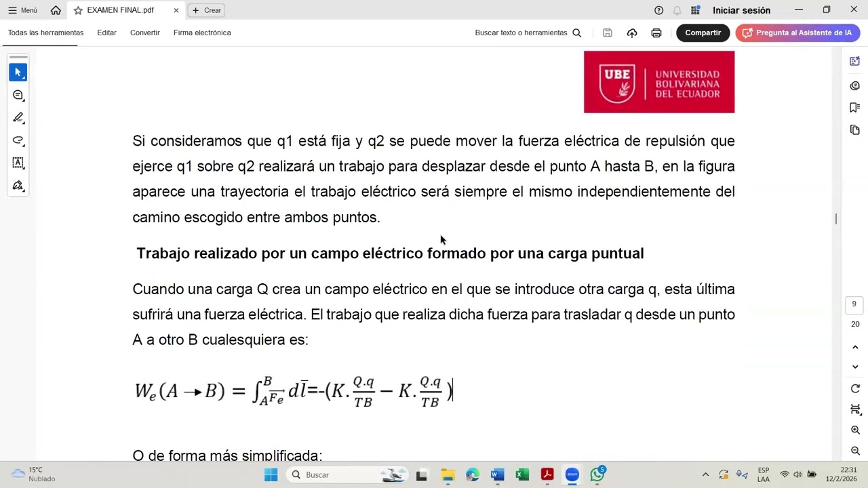Click the save disk icon
The image size is (868, 488).
point(608,33)
